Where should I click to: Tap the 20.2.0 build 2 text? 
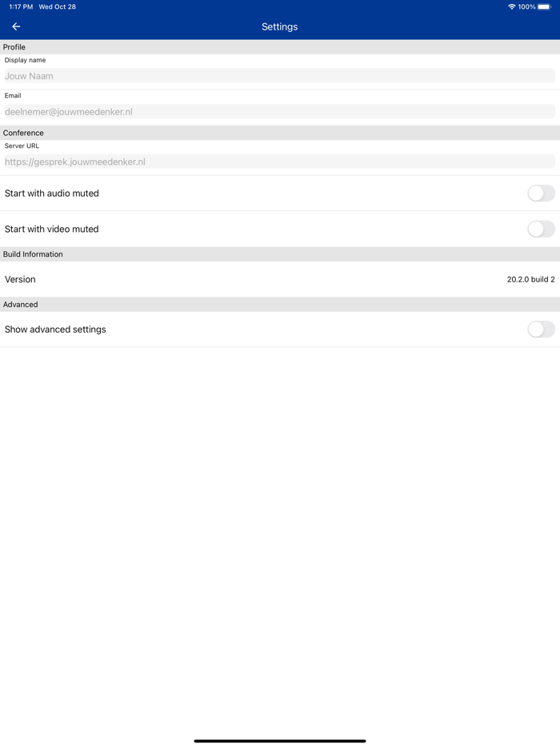(x=530, y=280)
